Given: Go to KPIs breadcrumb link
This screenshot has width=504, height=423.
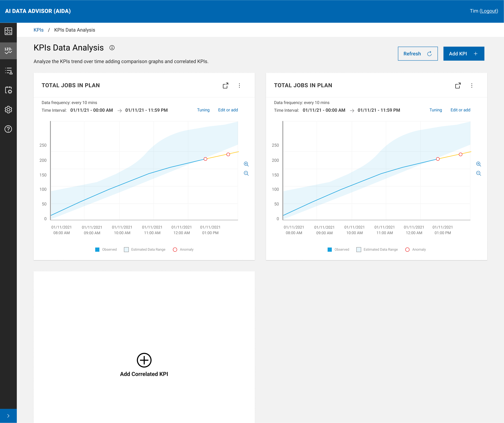Looking at the screenshot, I should (39, 30).
